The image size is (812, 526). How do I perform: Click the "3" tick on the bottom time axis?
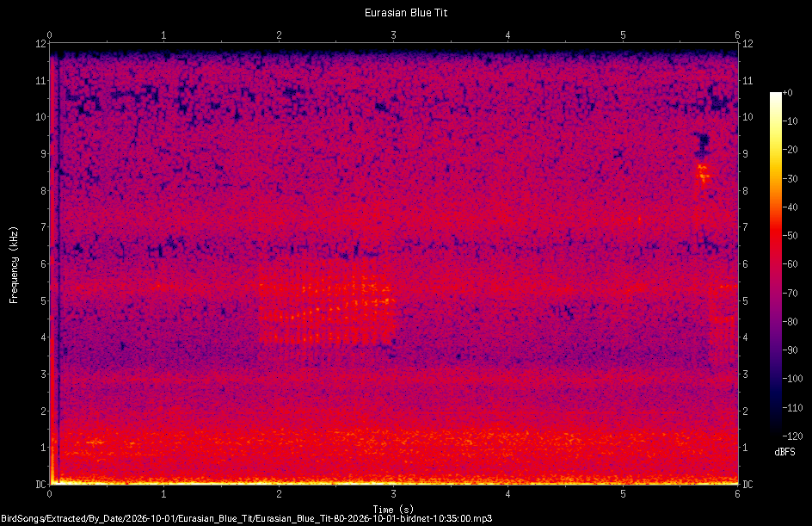[x=394, y=494]
